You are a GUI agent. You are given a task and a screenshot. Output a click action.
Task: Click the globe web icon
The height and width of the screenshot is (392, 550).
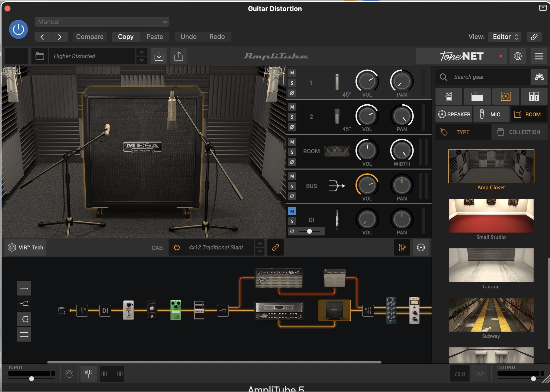(517, 56)
